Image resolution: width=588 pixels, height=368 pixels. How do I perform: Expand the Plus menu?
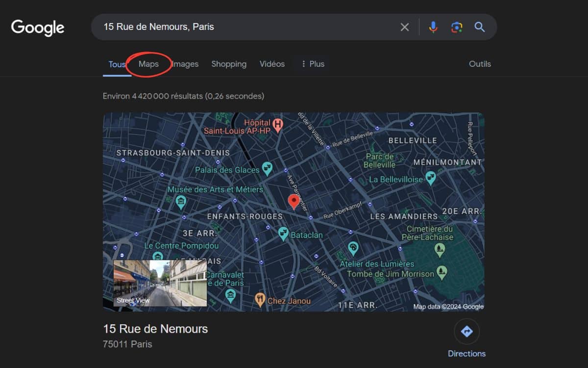pyautogui.click(x=313, y=64)
